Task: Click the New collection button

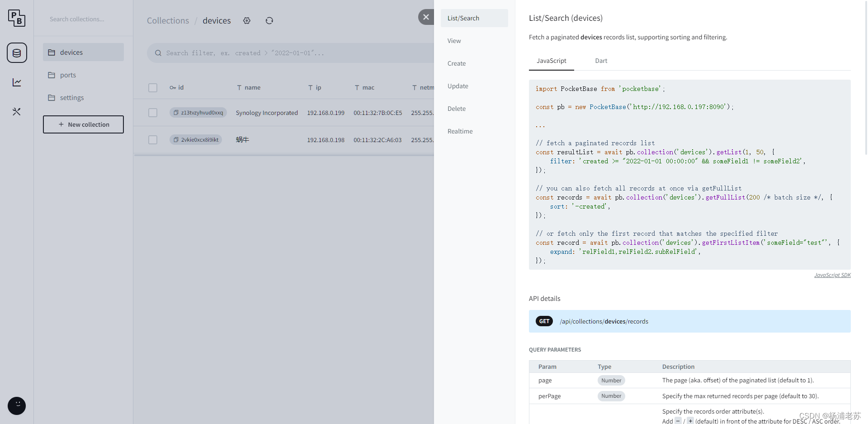Action: [x=83, y=124]
